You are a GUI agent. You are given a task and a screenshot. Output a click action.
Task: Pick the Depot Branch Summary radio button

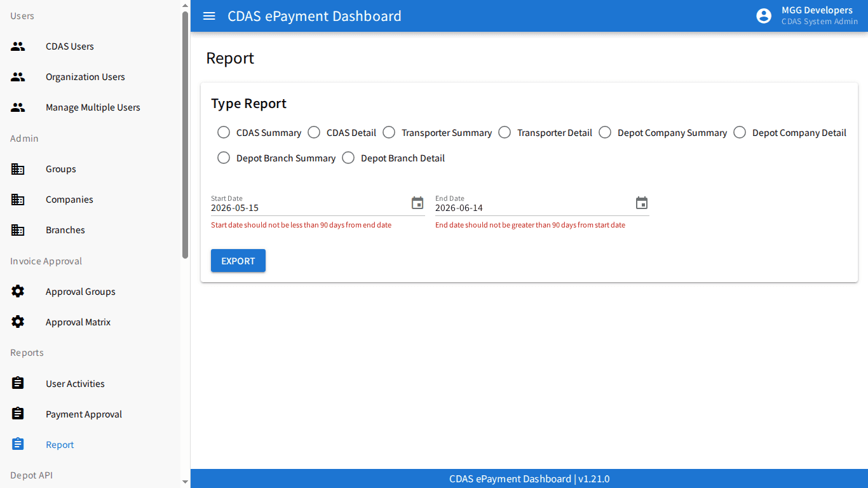click(224, 158)
